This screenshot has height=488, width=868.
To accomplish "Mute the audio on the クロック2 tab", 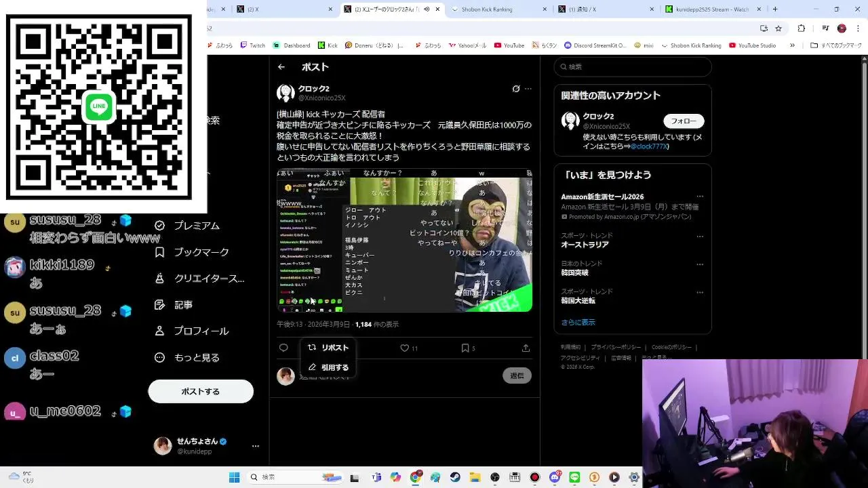I will tap(427, 9).
